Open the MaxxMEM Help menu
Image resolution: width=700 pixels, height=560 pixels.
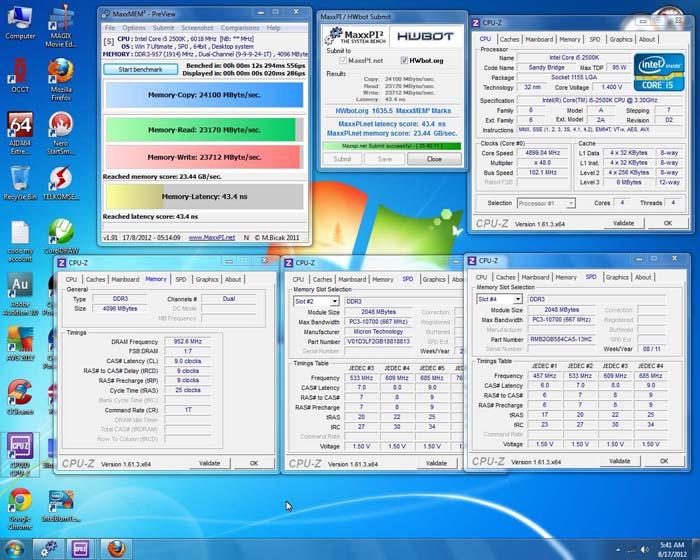tap(273, 28)
